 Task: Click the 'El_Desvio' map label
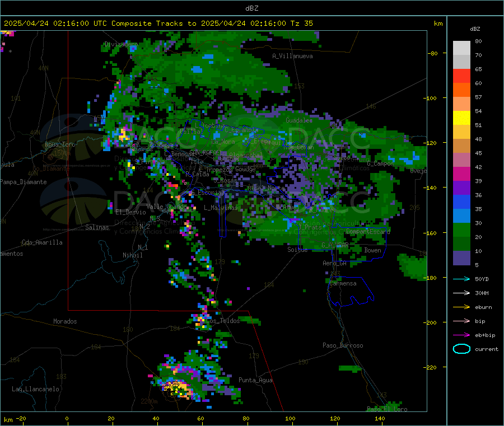tap(130, 212)
